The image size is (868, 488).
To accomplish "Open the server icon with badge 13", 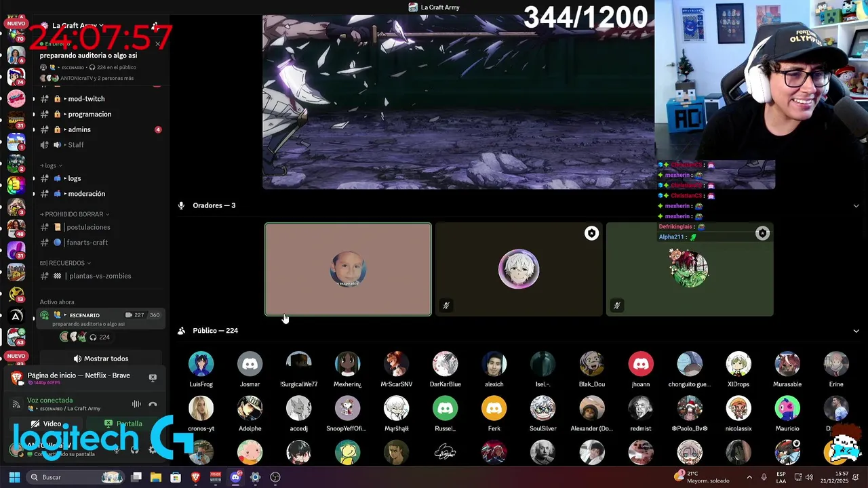I will pos(16,294).
